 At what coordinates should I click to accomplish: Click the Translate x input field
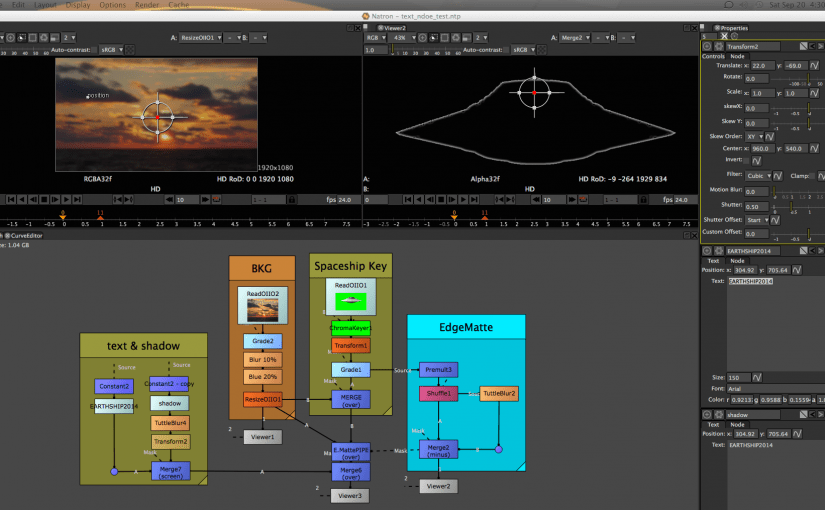[762, 66]
